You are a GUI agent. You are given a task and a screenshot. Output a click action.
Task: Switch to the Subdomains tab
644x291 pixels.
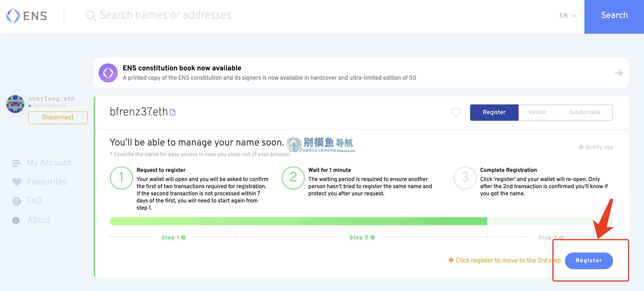[585, 112]
